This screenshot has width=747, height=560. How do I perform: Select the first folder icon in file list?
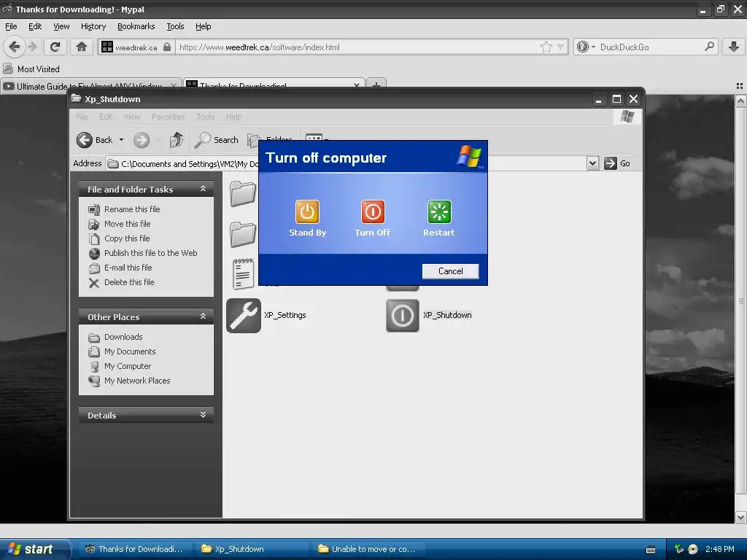[243, 194]
